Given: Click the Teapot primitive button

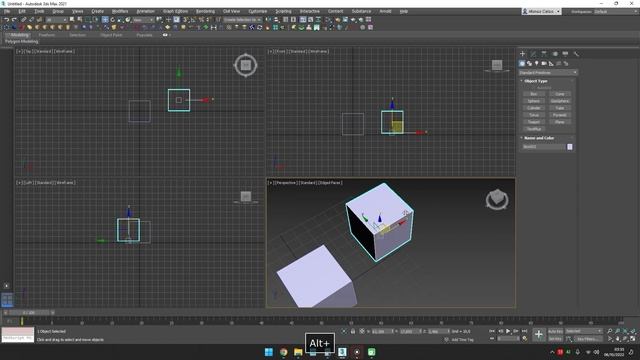Looking at the screenshot, I should click(x=533, y=122).
